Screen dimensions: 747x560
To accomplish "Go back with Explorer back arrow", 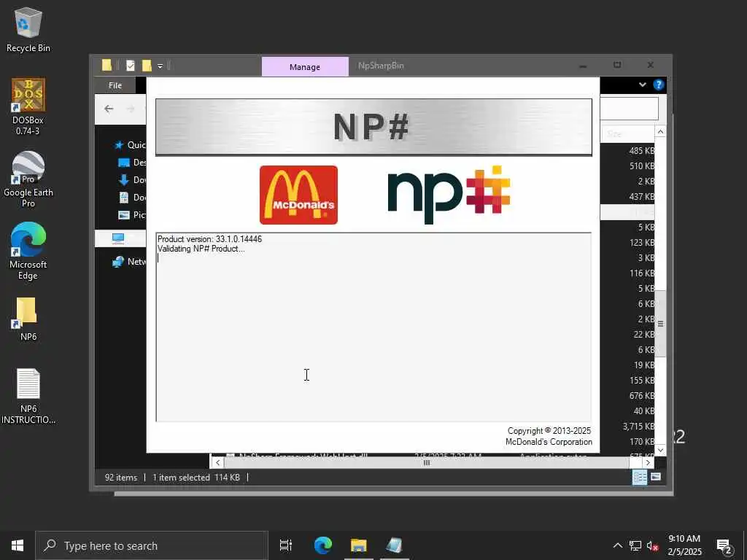I will click(x=109, y=109).
